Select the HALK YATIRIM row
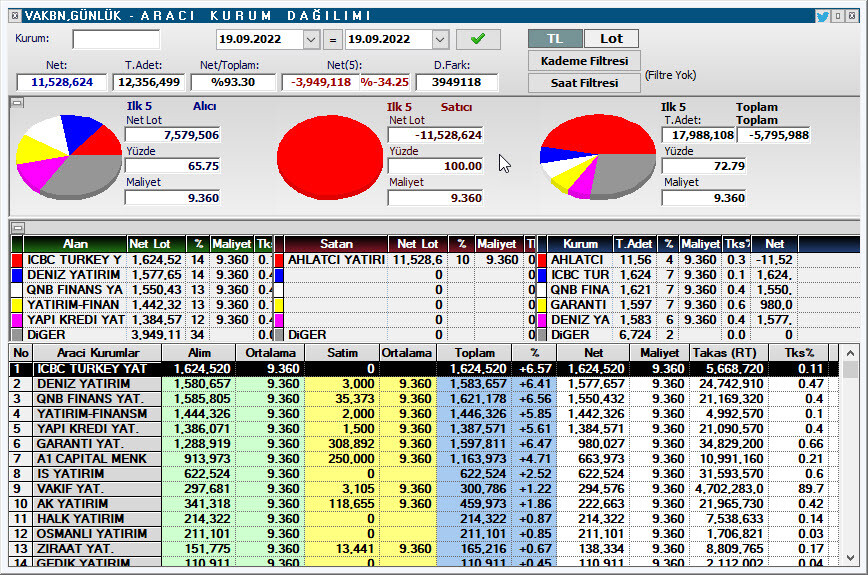The height and width of the screenshot is (575, 868). (x=423, y=519)
